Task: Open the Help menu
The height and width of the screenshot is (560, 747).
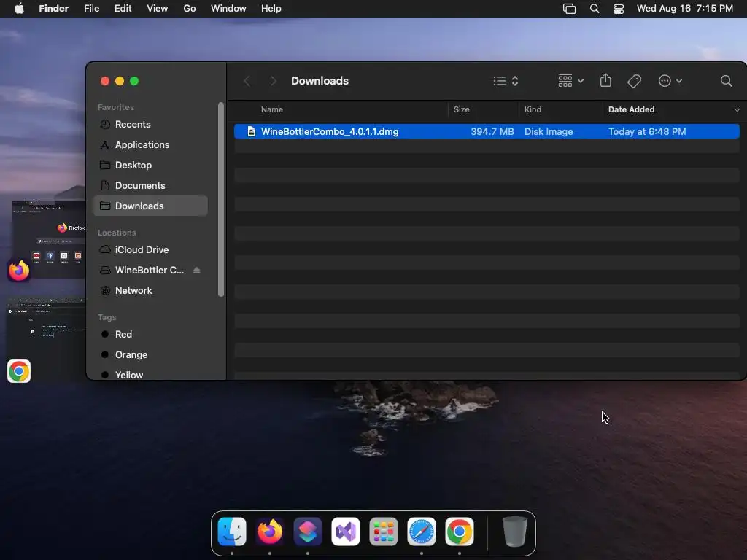Action: click(271, 9)
